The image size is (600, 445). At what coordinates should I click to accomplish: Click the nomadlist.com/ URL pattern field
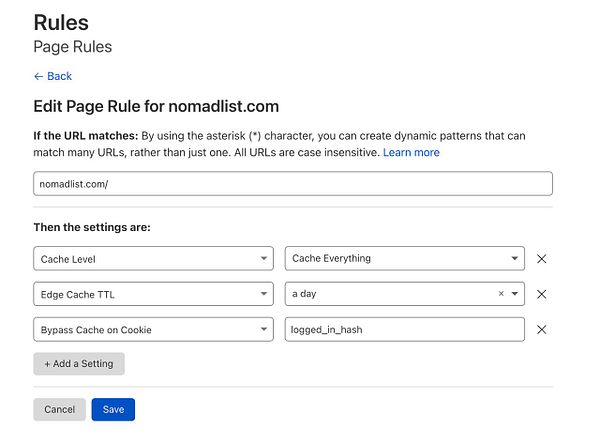[292, 184]
